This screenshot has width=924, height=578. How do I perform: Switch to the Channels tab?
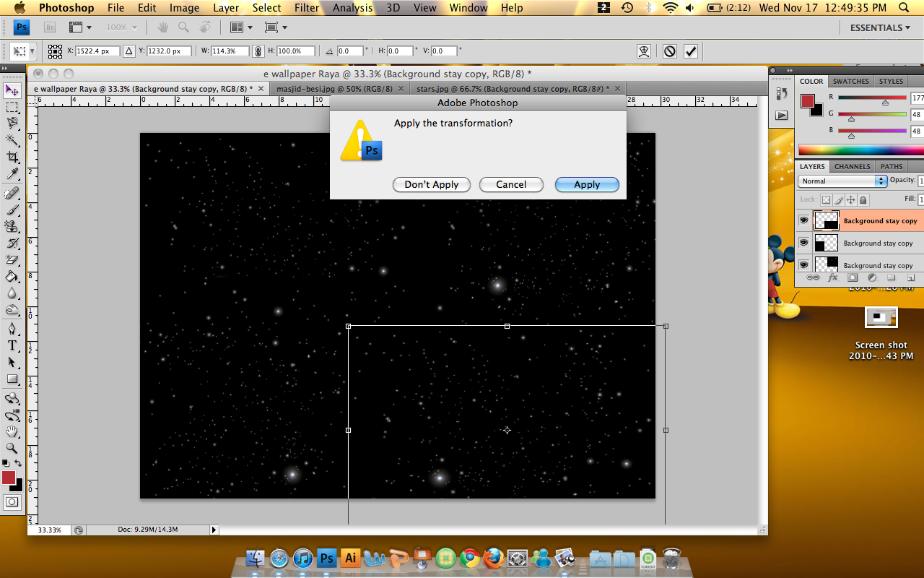click(852, 166)
